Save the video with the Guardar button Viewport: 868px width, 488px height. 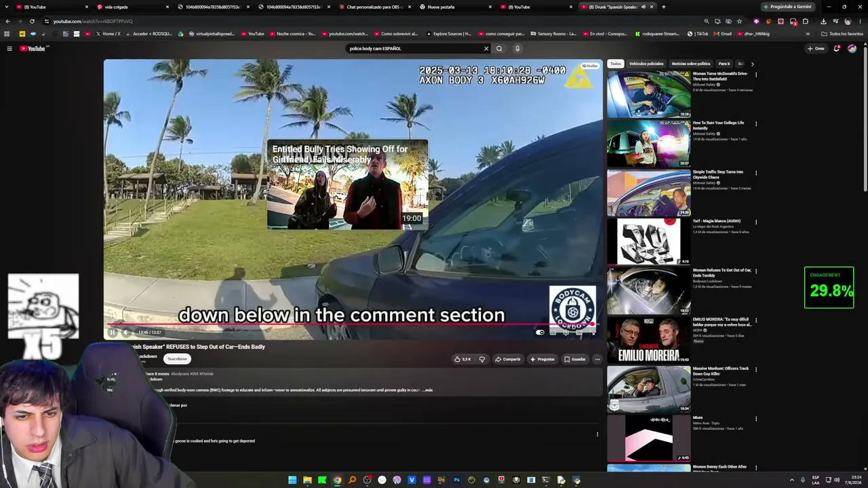(574, 359)
